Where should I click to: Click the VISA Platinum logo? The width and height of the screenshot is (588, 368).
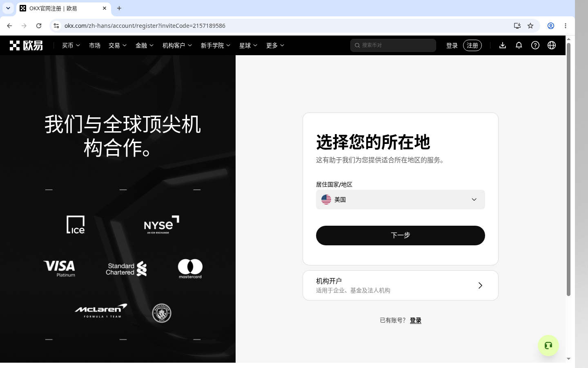60,269
